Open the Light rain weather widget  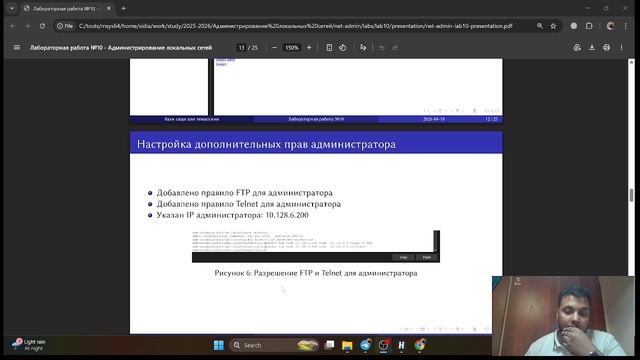pyautogui.click(x=29, y=345)
